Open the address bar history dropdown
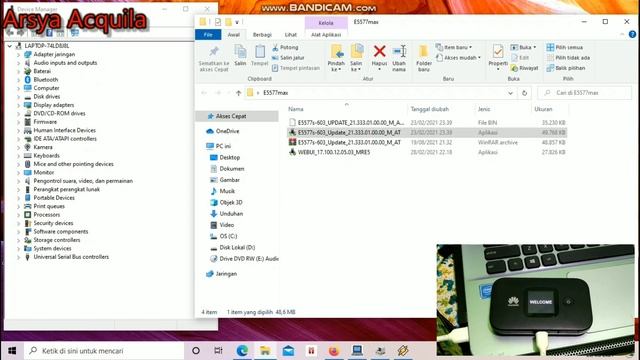Image resolution: width=640 pixels, height=360 pixels. coord(510,93)
